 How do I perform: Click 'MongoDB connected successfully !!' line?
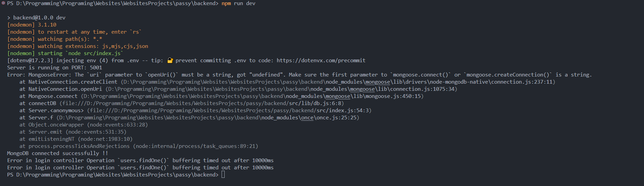58,153
